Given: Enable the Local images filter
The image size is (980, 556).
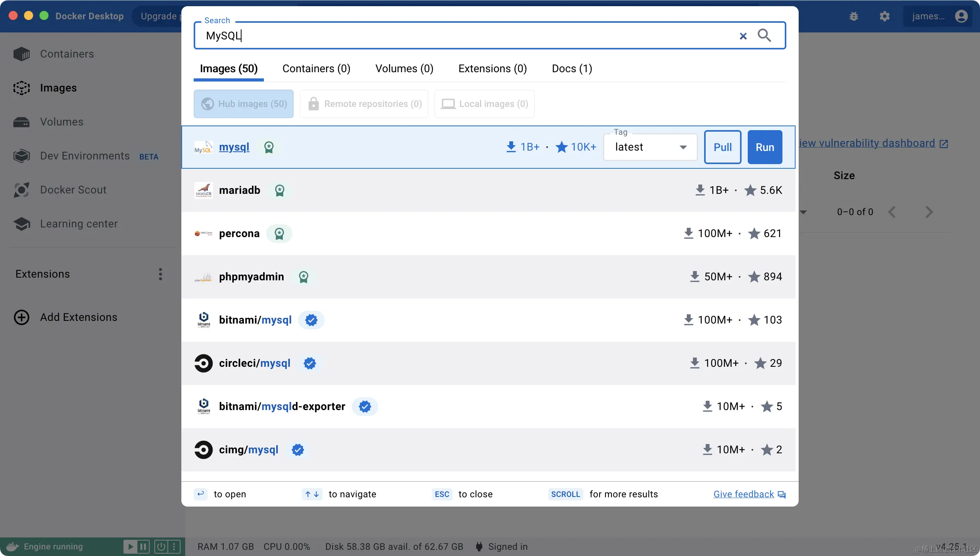Looking at the screenshot, I should 484,103.
